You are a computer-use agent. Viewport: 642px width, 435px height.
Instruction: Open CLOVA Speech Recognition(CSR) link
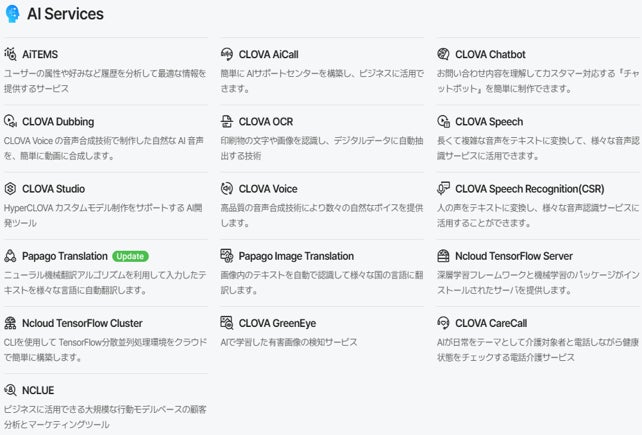(530, 189)
